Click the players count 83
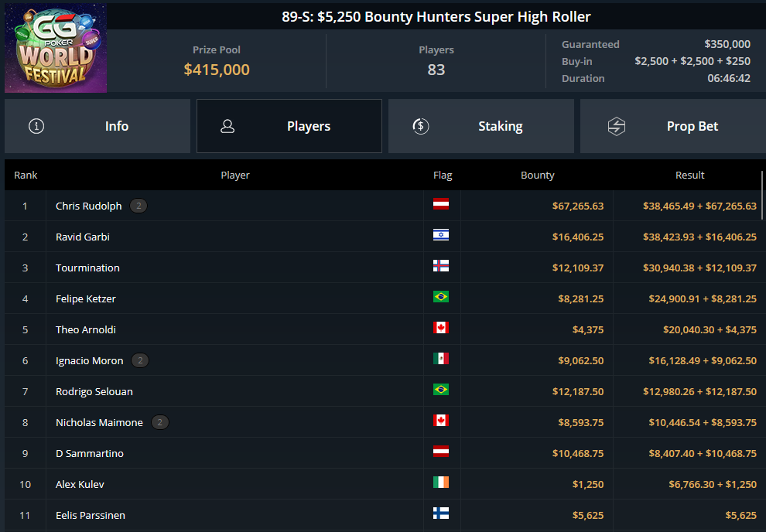The height and width of the screenshot is (532, 766). click(x=436, y=70)
